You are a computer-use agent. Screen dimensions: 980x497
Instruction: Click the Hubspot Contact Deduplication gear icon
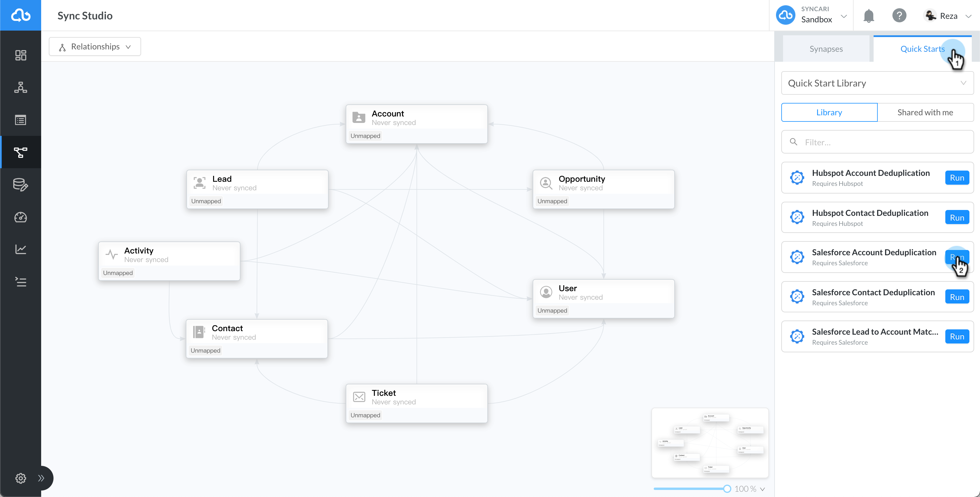(797, 217)
